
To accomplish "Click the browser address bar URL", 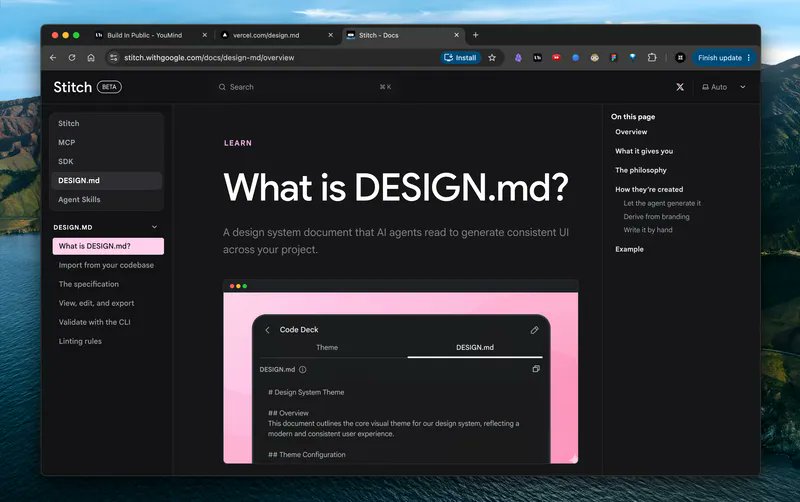I will (209, 58).
